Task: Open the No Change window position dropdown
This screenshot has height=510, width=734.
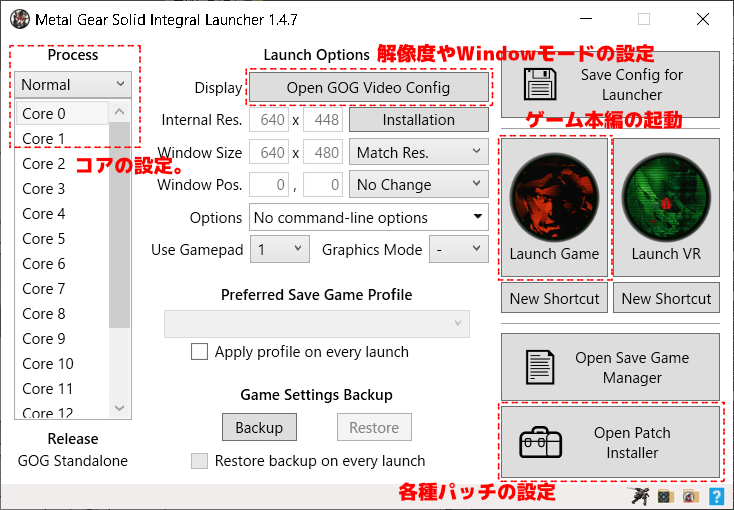Action: pos(418,185)
